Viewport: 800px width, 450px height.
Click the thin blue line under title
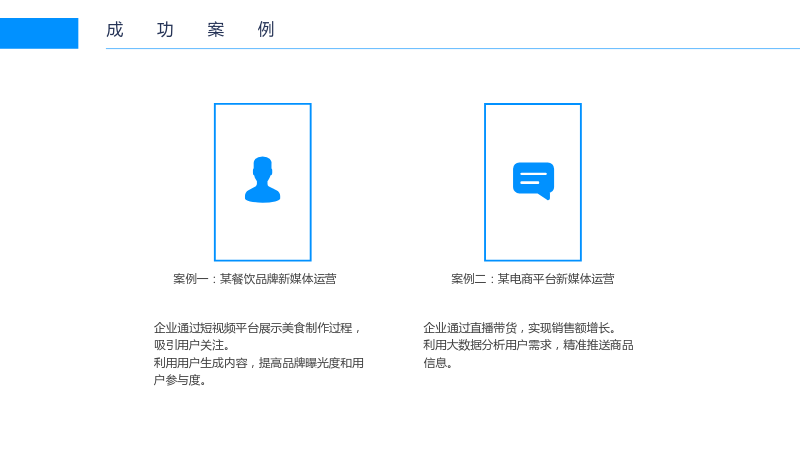pos(453,48)
